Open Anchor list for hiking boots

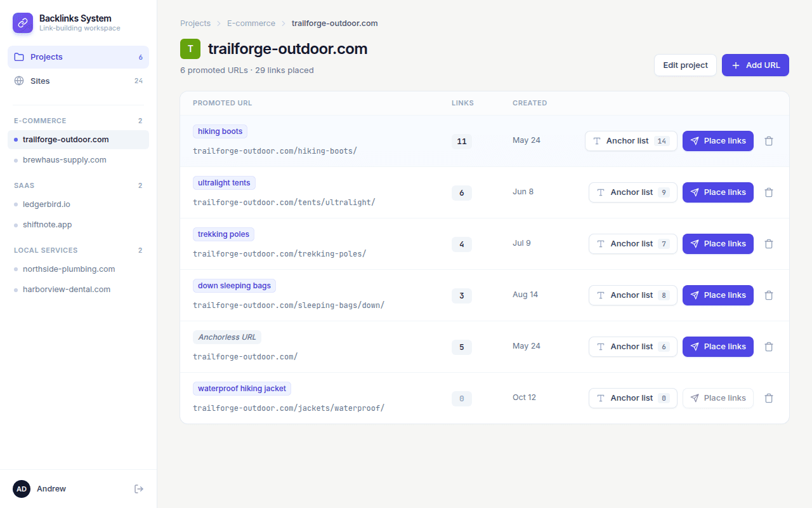tap(631, 141)
